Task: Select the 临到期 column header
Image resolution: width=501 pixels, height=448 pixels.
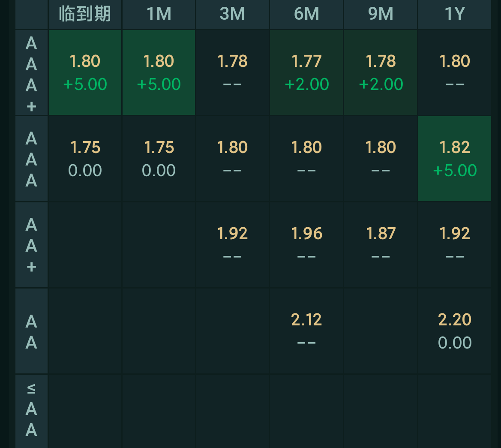Action: click(84, 14)
